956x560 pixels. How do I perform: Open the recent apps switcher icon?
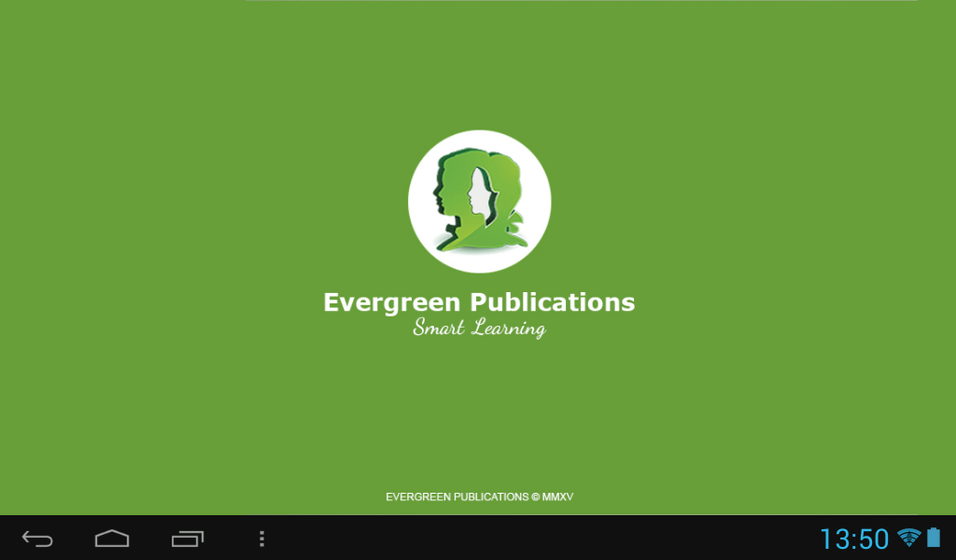[187, 539]
